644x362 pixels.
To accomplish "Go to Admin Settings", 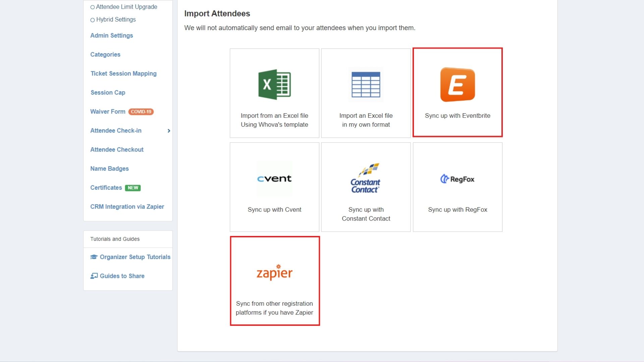I will (x=111, y=36).
